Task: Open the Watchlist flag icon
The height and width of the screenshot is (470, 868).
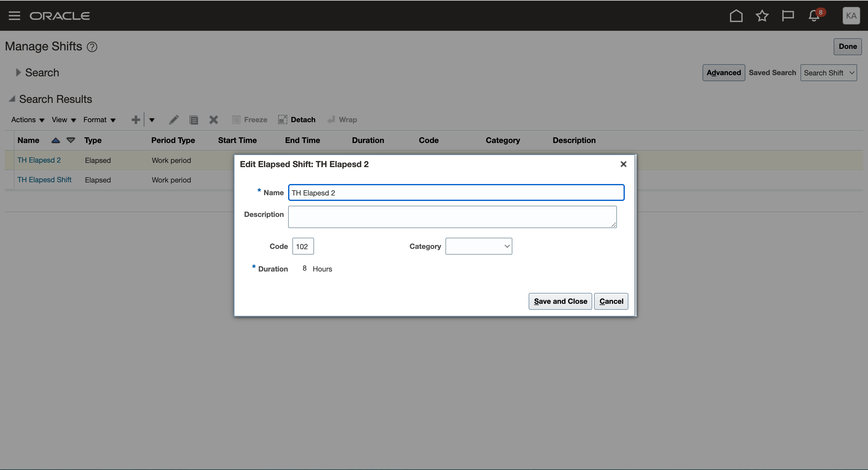Action: pyautogui.click(x=788, y=16)
